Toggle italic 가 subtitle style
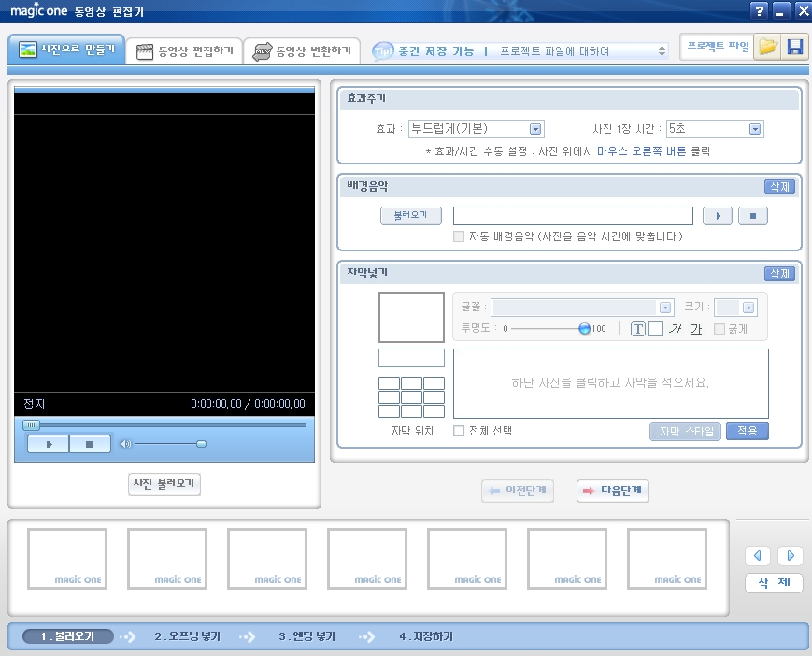812x656 pixels. tap(675, 329)
